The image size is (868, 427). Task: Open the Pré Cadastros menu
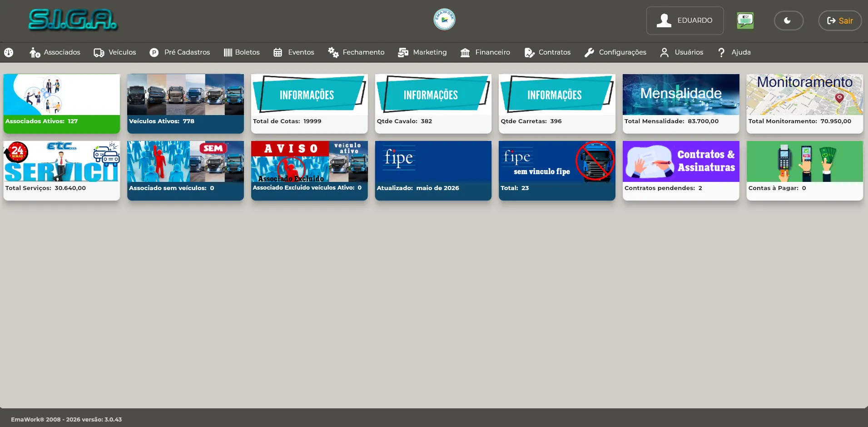tap(180, 53)
